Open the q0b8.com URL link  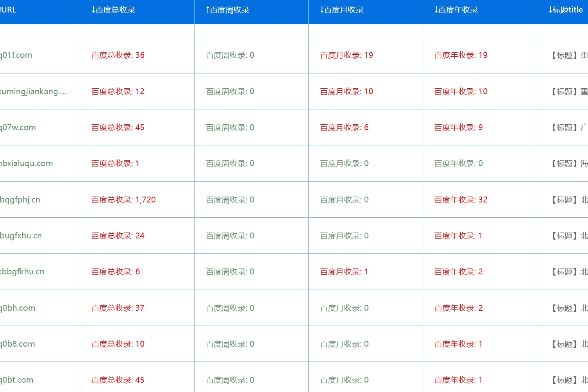(18, 344)
